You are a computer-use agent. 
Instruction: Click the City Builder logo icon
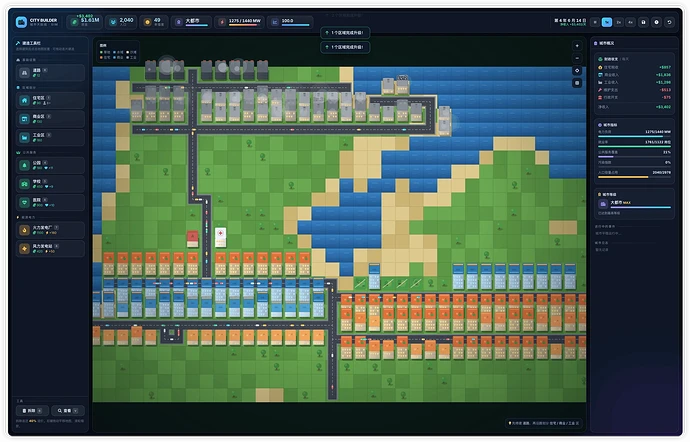(x=21, y=22)
